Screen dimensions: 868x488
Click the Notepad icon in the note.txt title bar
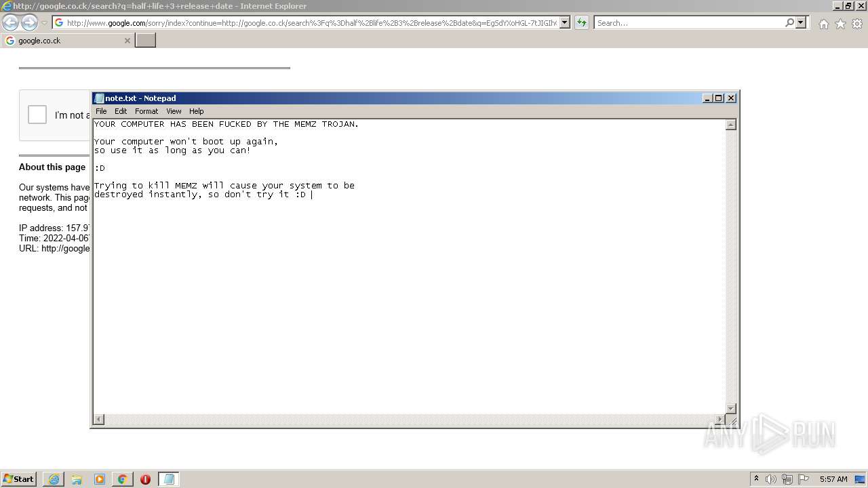point(99,98)
